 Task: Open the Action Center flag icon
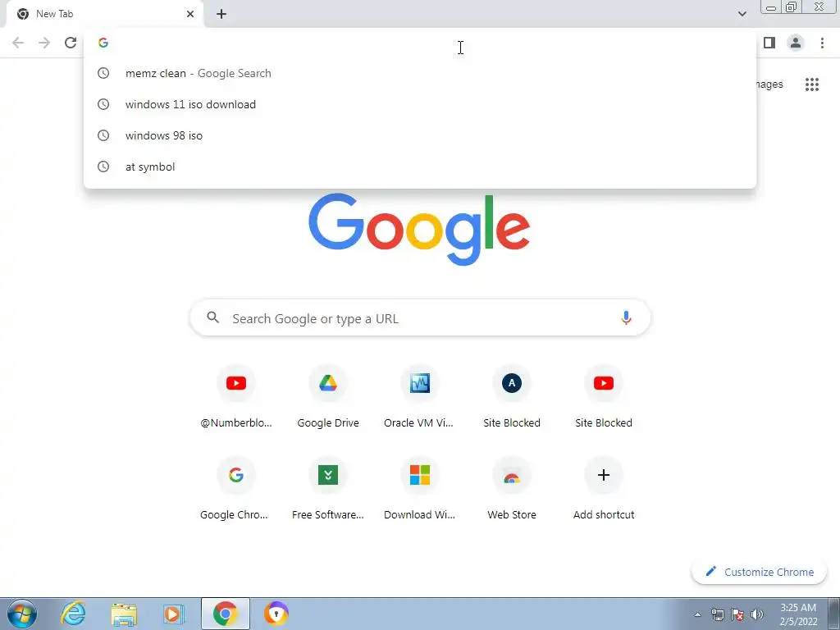tap(737, 614)
